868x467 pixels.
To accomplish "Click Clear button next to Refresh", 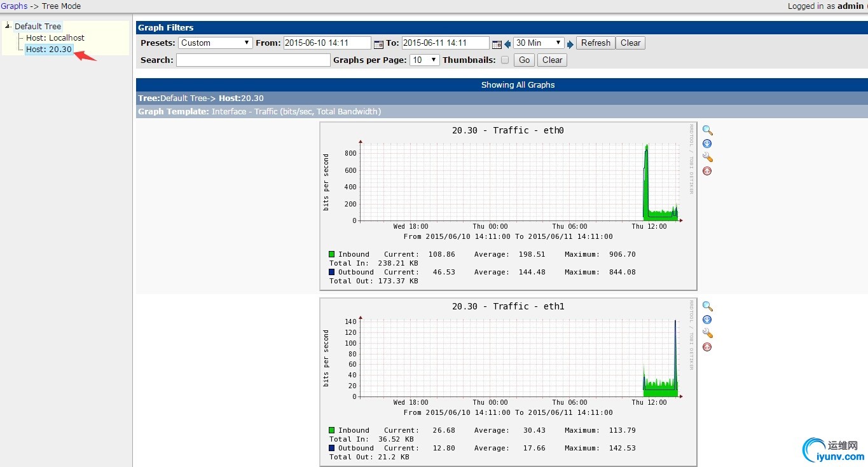I will (x=631, y=43).
